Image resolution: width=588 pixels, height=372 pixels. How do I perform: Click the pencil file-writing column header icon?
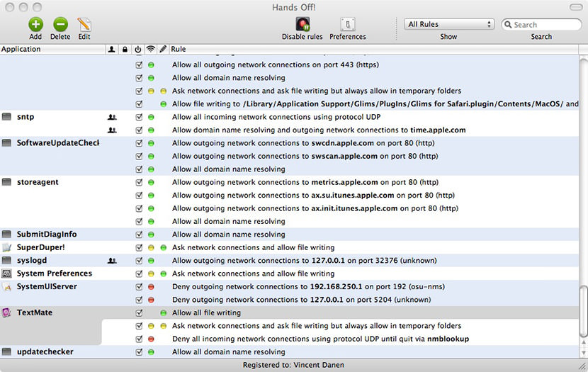[163, 49]
